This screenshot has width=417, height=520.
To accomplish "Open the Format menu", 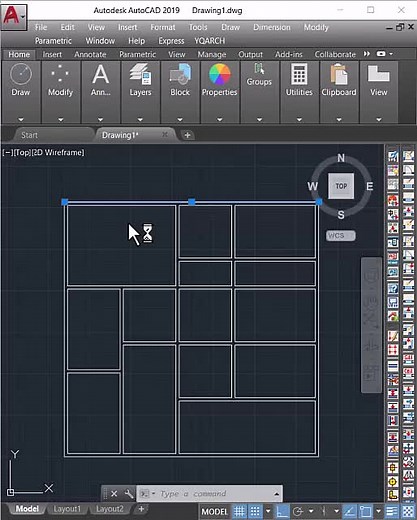I will [x=163, y=27].
